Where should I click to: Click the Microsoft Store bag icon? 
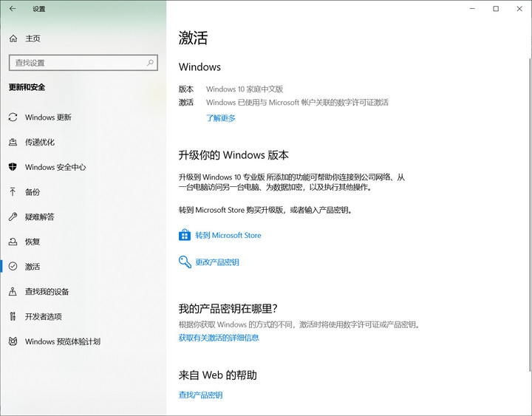(x=185, y=235)
